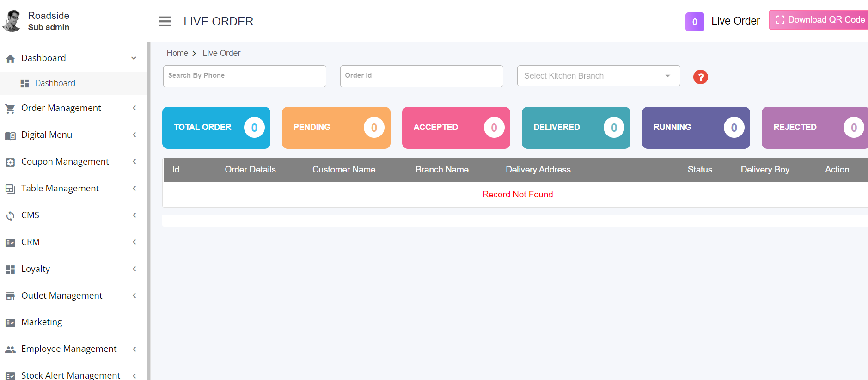
Task: Open the Select Kitchen Branch dropdown
Action: tap(598, 76)
